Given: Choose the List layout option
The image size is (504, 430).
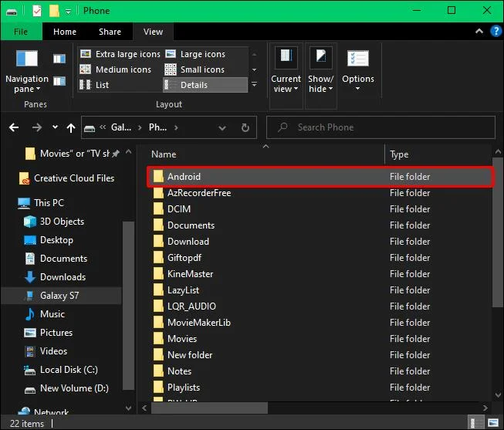Looking at the screenshot, I should coord(94,85).
